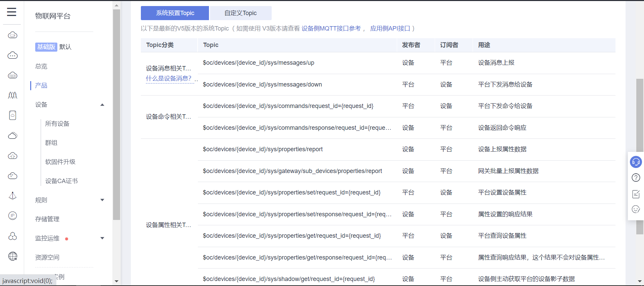Click the sidebar vertical scrollbar thumb
This screenshot has width=644, height=286.
116,115
